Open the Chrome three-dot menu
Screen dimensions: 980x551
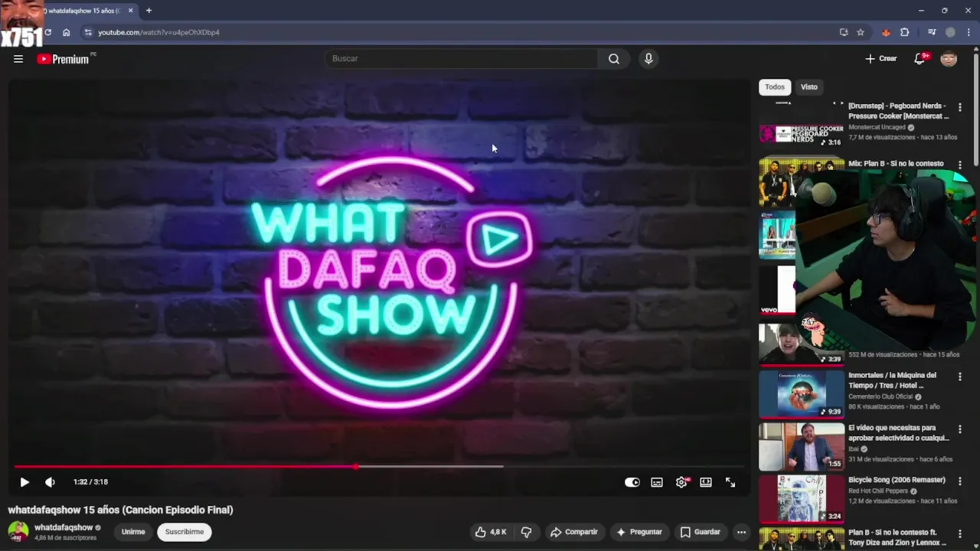[968, 32]
